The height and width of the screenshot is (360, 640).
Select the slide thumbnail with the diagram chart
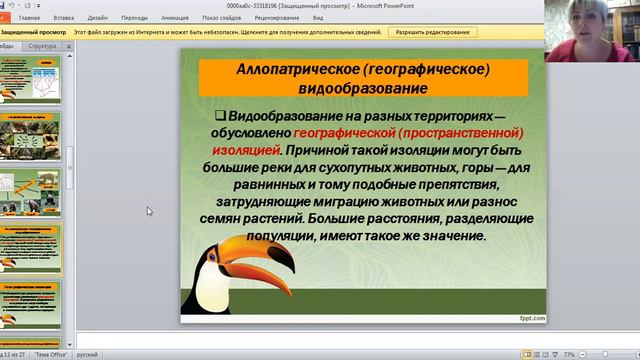pos(30,79)
